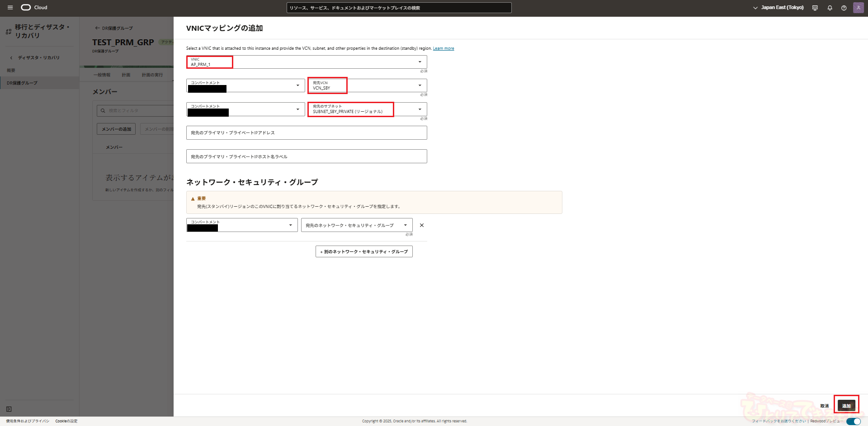Open the help question mark icon
Viewport: 868px width, 426px height.
pos(844,8)
